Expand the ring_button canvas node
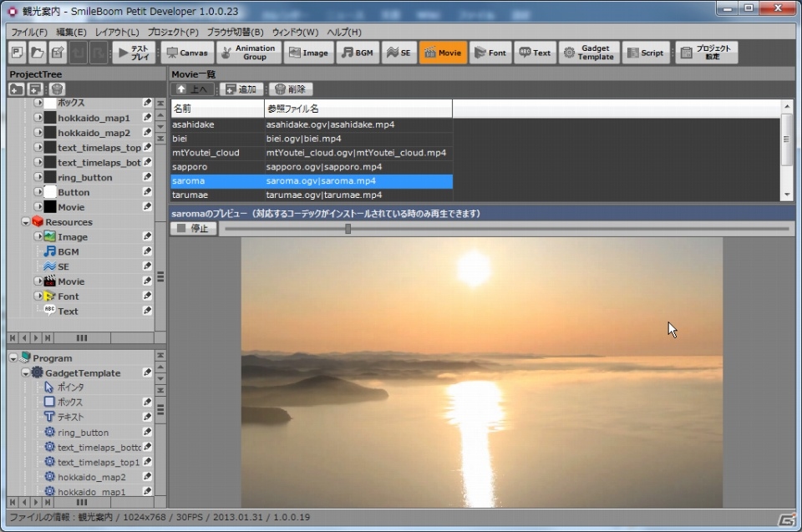Viewport: 802px width, 532px height. pyautogui.click(x=38, y=177)
